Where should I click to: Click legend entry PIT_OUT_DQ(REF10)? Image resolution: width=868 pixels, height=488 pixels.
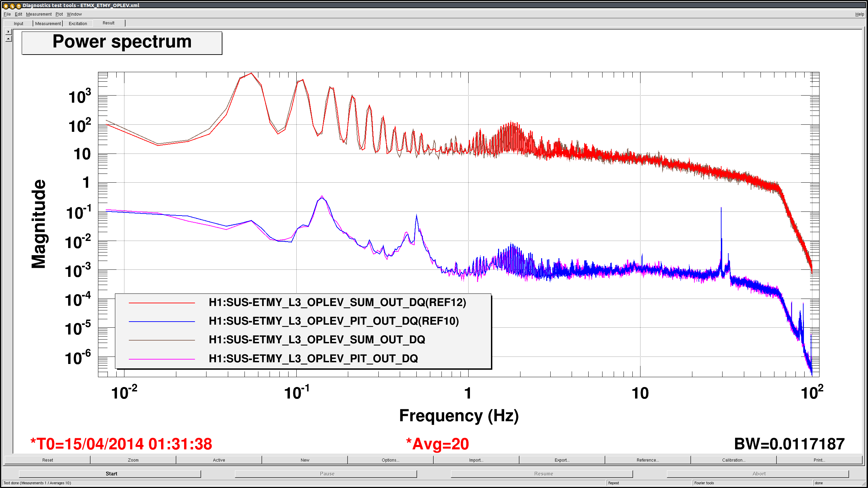tap(334, 321)
